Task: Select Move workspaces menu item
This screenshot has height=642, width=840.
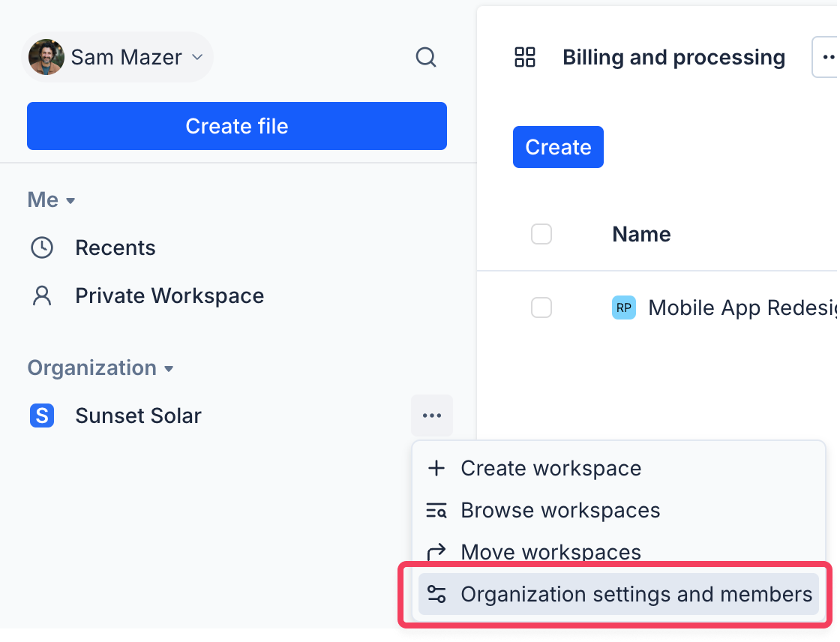Action: coord(550,552)
